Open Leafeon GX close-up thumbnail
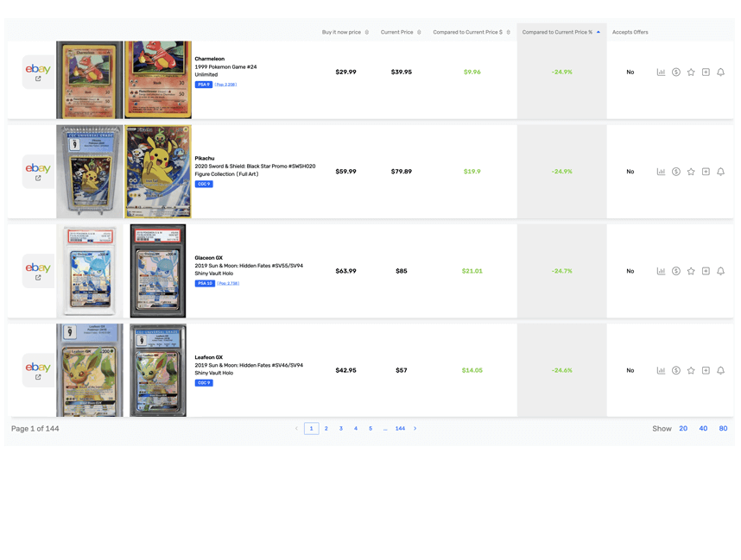The width and height of the screenshot is (741, 560). pyautogui.click(x=90, y=370)
